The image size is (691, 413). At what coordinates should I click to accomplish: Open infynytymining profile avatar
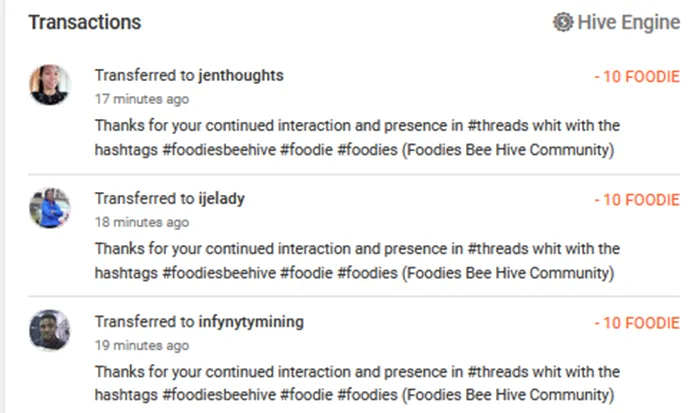[50, 331]
